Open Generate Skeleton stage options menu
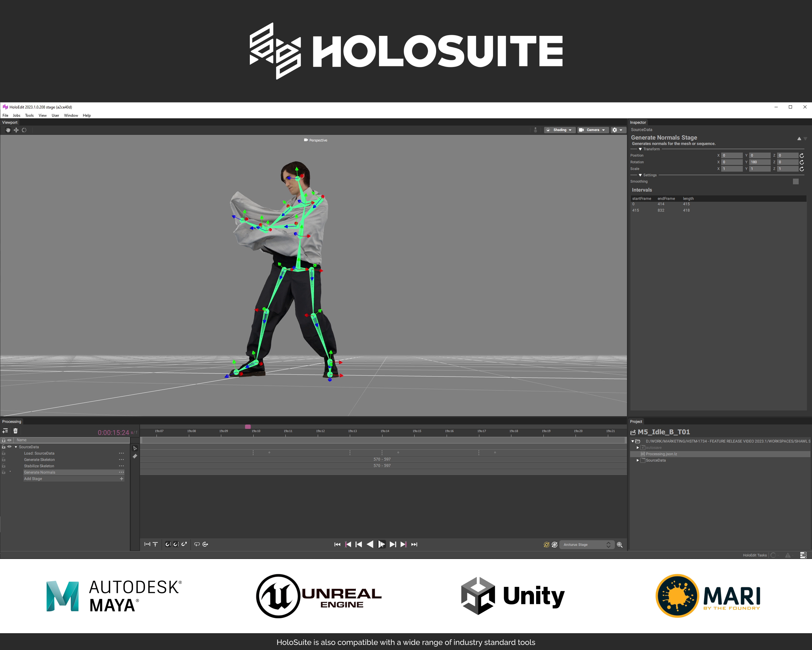Screen dimensions: 812x650 point(121,460)
